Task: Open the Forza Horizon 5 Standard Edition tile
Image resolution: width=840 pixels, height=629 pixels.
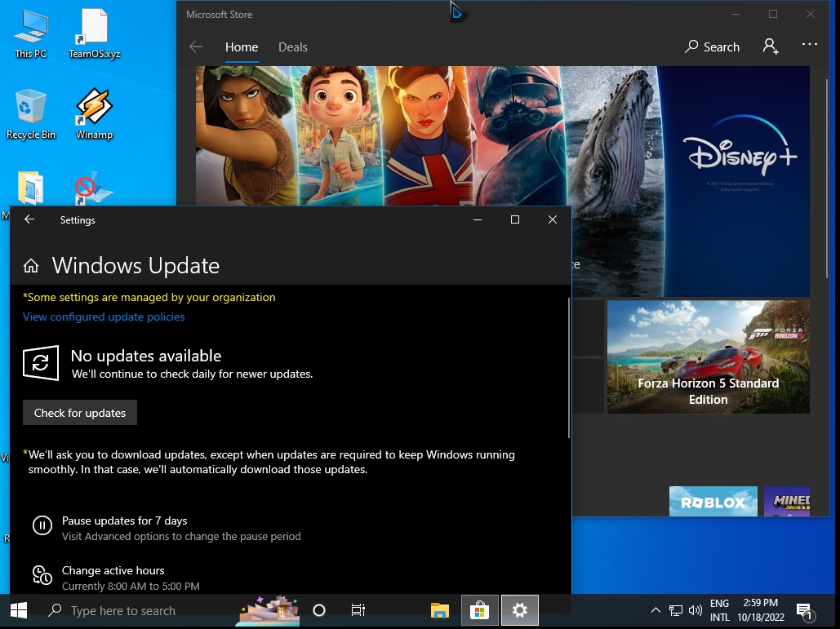Action: click(x=708, y=357)
